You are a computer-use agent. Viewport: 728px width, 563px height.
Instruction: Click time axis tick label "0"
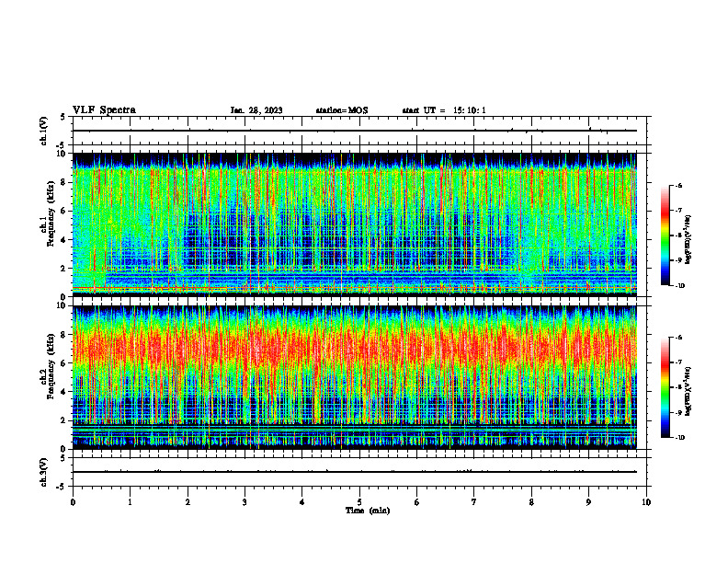pos(73,502)
